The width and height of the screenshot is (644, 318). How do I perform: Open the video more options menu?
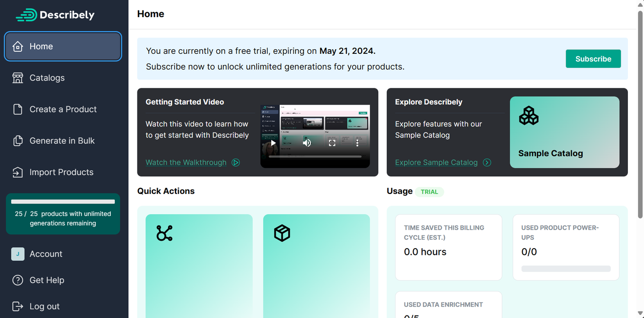click(357, 143)
